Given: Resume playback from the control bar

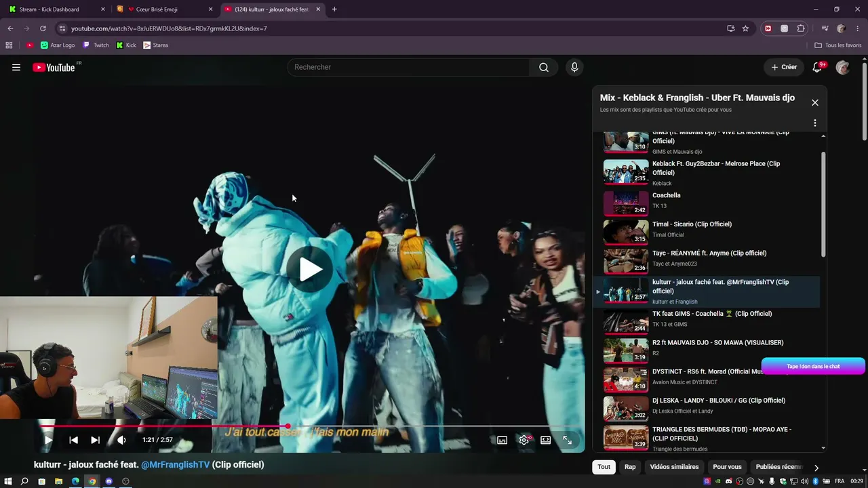Looking at the screenshot, I should (x=48, y=440).
